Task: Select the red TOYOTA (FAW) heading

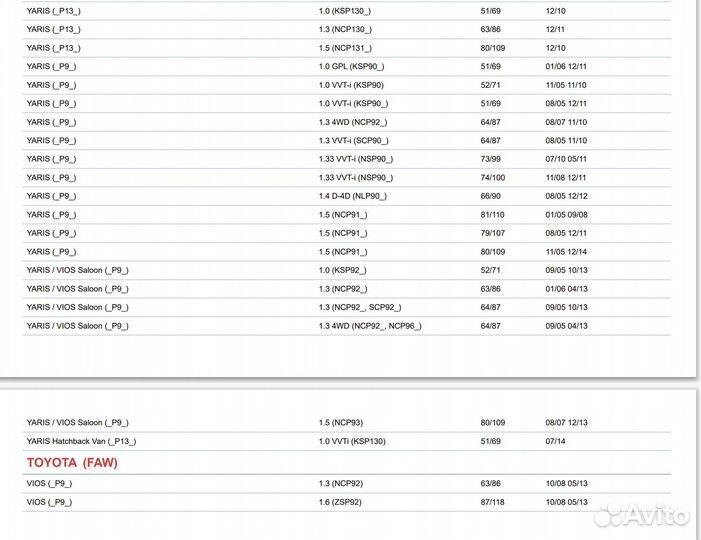Action: coord(72,463)
